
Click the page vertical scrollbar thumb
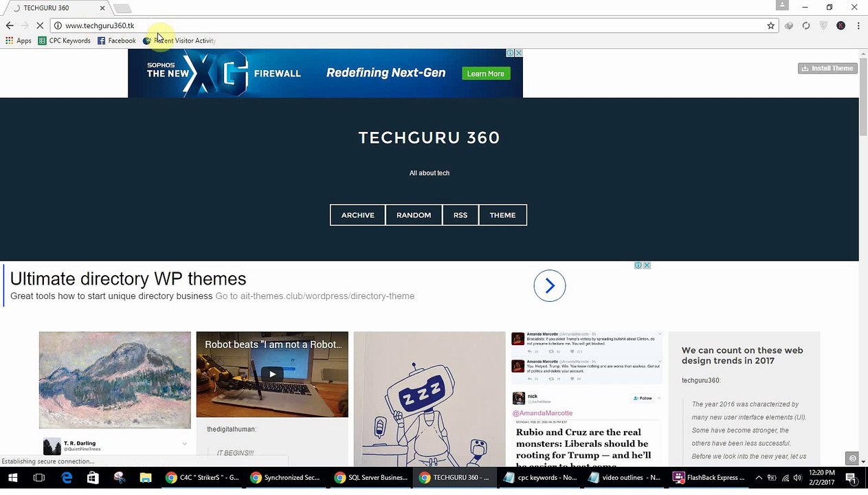coord(863,96)
